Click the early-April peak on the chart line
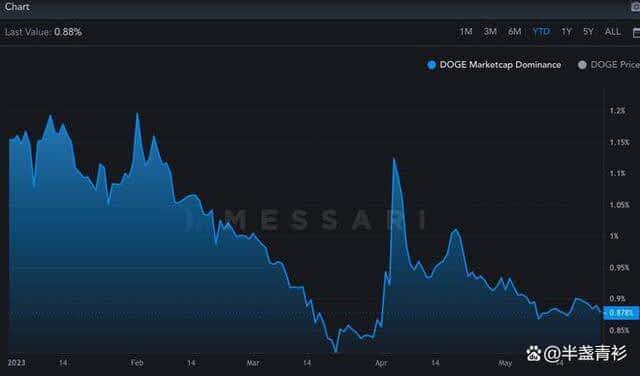This screenshot has height=376, width=640. click(394, 158)
